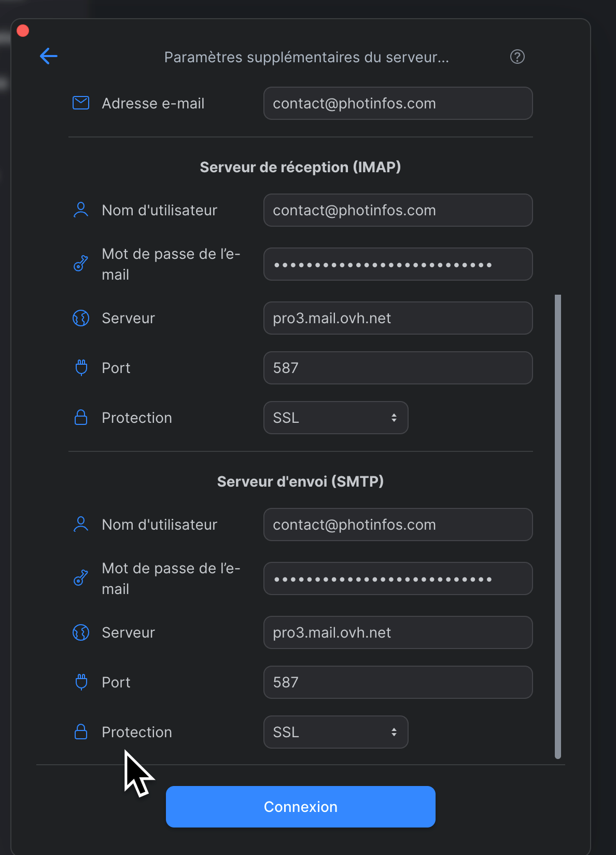Select the SMTP Serveur text field
This screenshot has height=855, width=616.
coord(398,632)
